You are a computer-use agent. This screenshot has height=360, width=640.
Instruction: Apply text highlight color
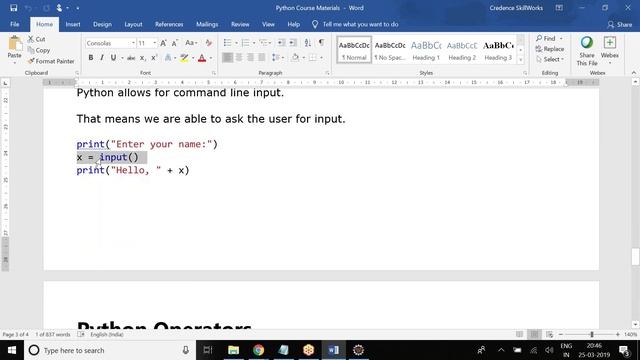184,58
